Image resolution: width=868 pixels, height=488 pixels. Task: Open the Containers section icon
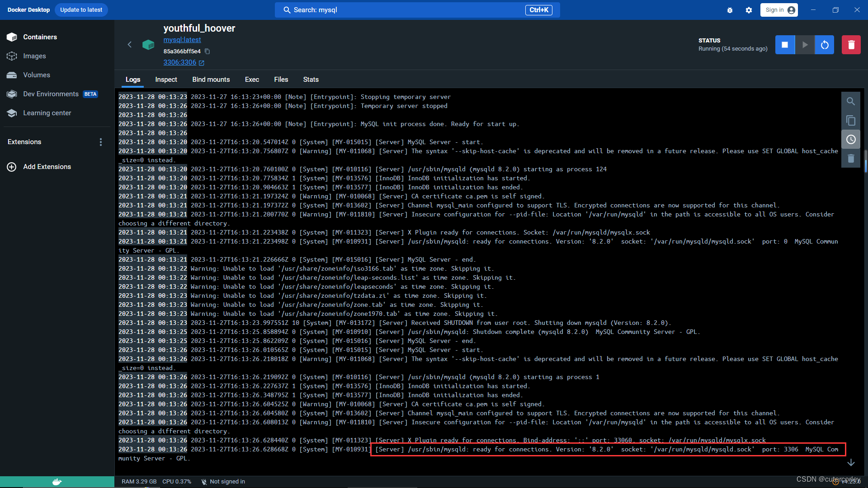[12, 37]
